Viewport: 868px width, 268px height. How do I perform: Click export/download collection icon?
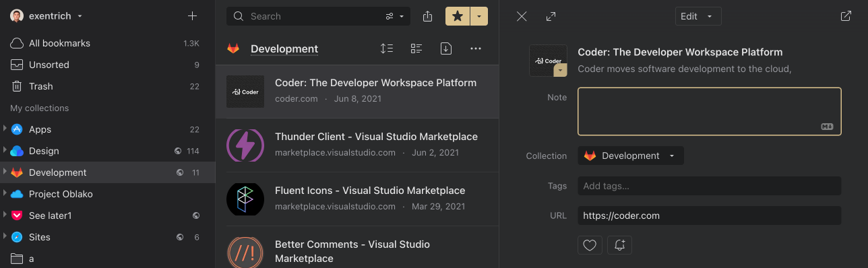pyautogui.click(x=445, y=48)
